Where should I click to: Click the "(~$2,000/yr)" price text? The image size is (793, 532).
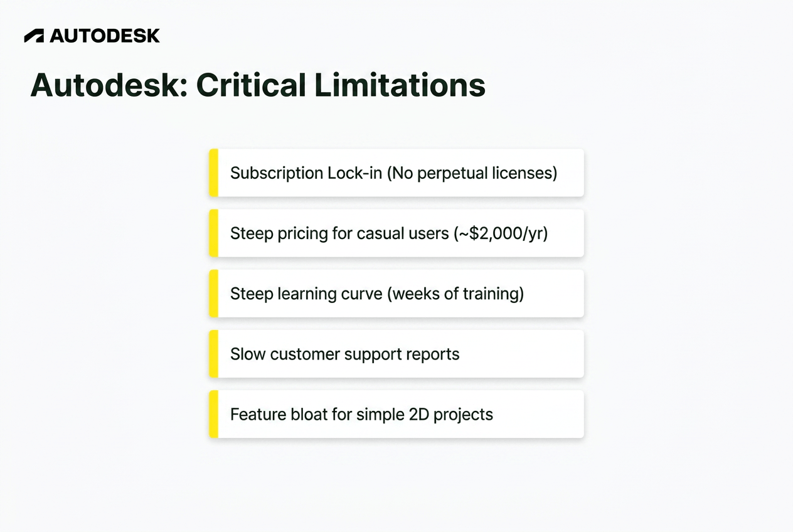coord(500,234)
